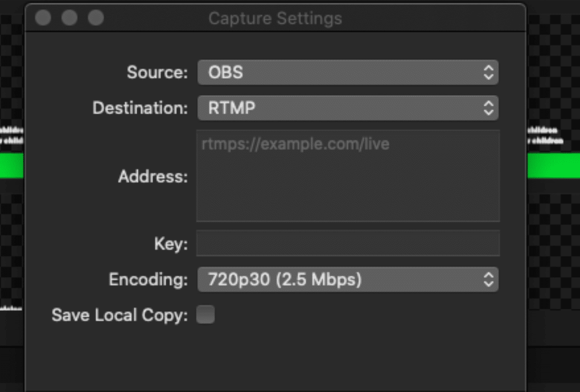Open the Destination dropdown showing RTMP

pyautogui.click(x=348, y=108)
